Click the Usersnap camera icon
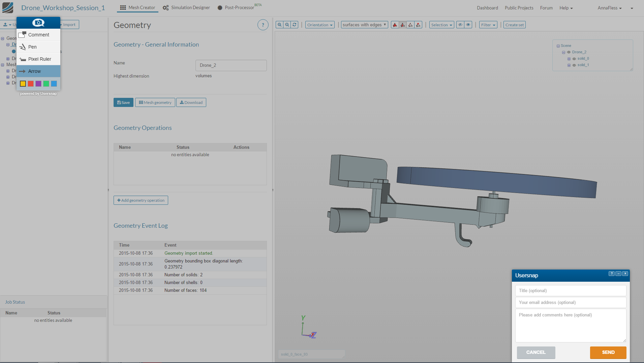This screenshot has width=644, height=363. [x=38, y=23]
